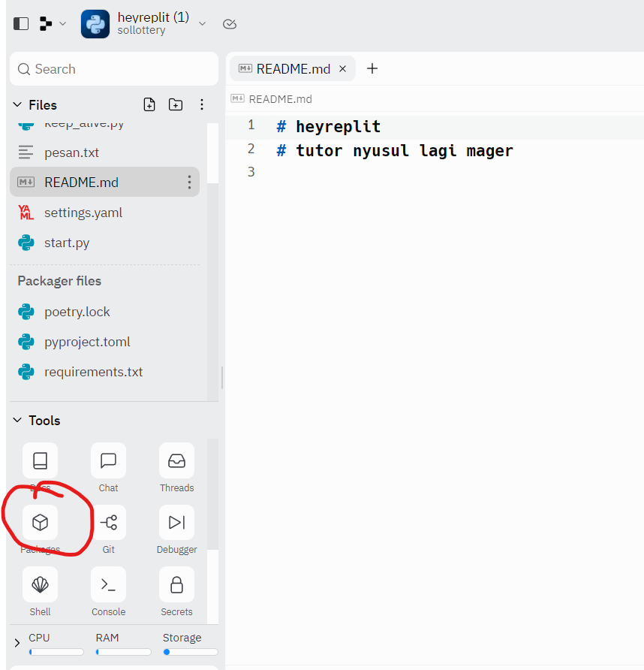This screenshot has height=670, width=644.
Task: Create a new folder in Files panel
Action: coord(176,104)
